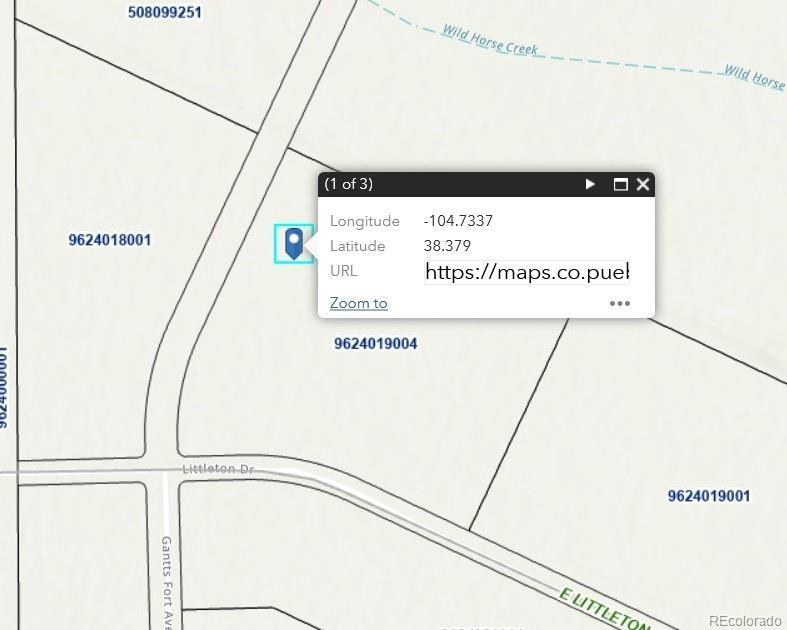Click the Gantts Fort Ave street label
Image resolution: width=787 pixels, height=630 pixels.
pyautogui.click(x=167, y=582)
